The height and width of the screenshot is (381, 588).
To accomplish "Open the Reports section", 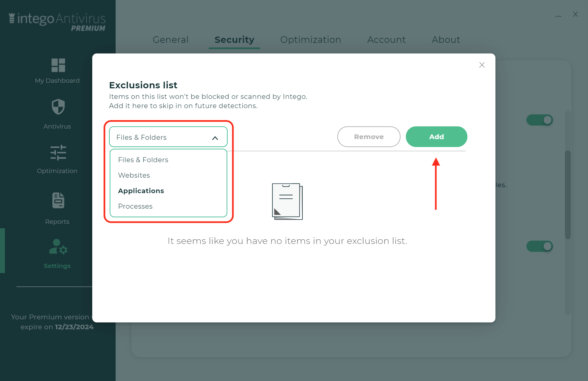I will pos(57,209).
